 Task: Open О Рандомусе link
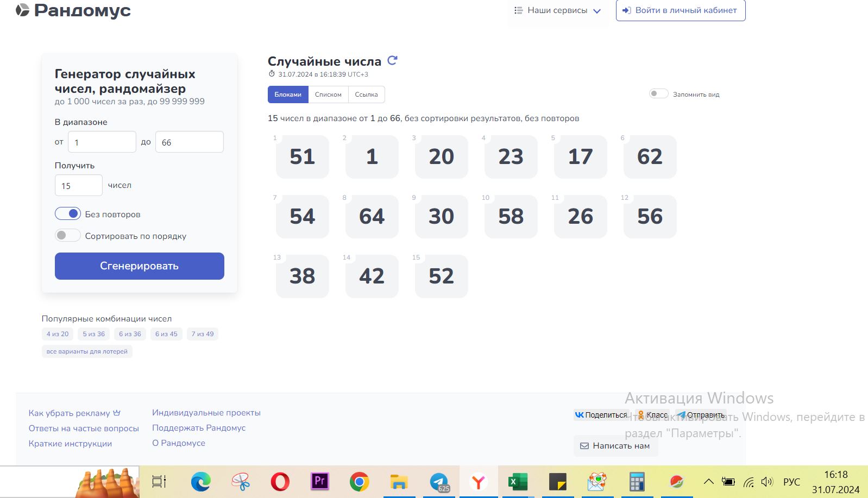coord(179,443)
